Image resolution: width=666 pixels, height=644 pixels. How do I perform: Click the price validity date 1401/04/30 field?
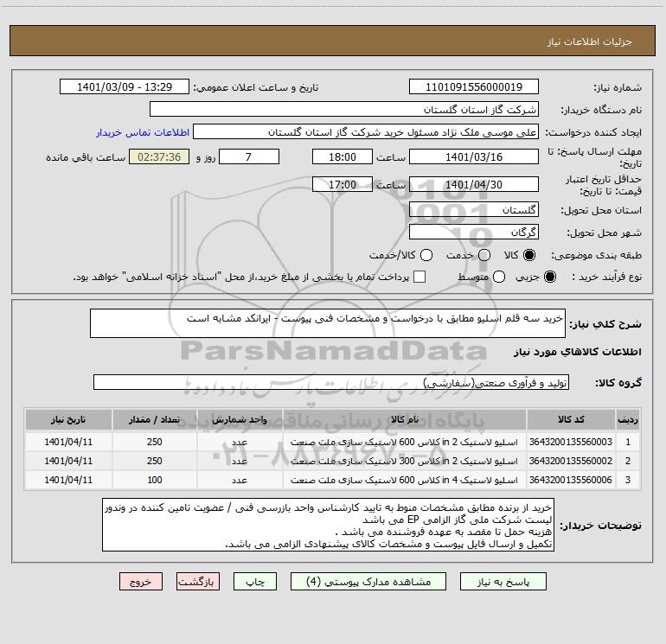coord(474,184)
